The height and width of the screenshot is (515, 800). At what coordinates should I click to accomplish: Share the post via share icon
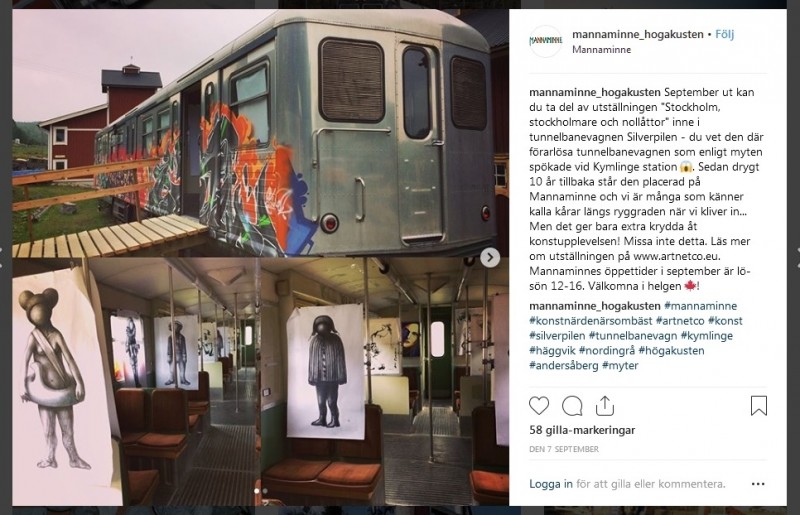605,406
